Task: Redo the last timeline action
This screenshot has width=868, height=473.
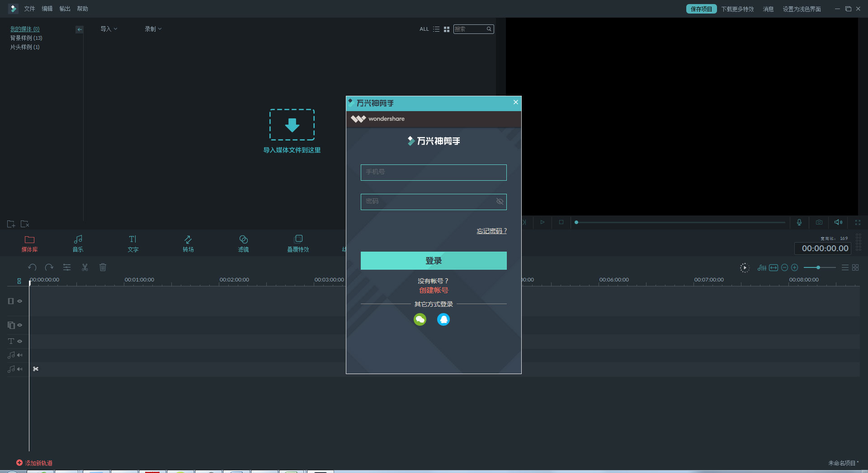Action: (49, 267)
